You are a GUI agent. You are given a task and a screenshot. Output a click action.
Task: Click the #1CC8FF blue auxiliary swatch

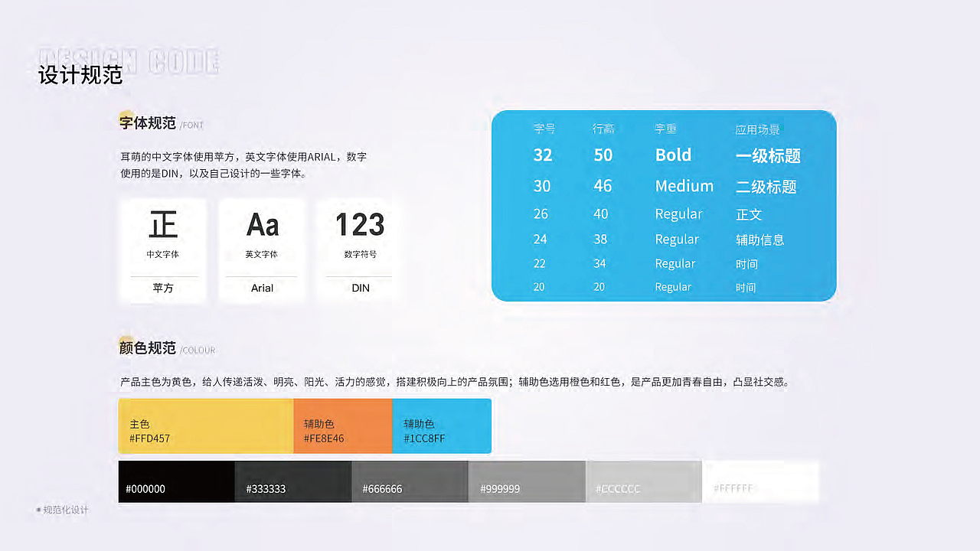coord(442,426)
